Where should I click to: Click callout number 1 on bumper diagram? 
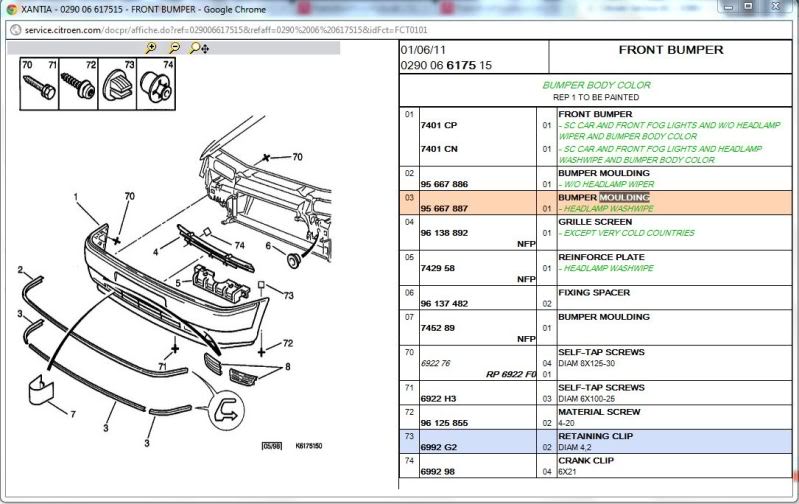click(76, 197)
